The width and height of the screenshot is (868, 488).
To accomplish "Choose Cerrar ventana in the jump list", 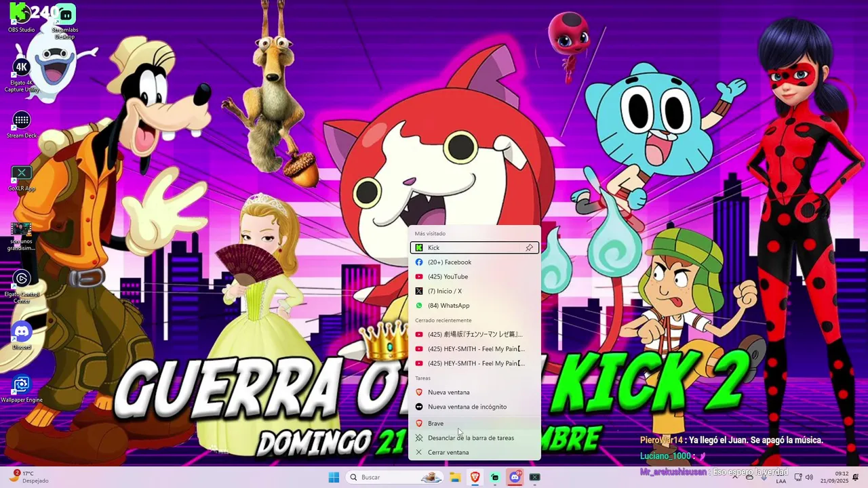I will [475, 452].
